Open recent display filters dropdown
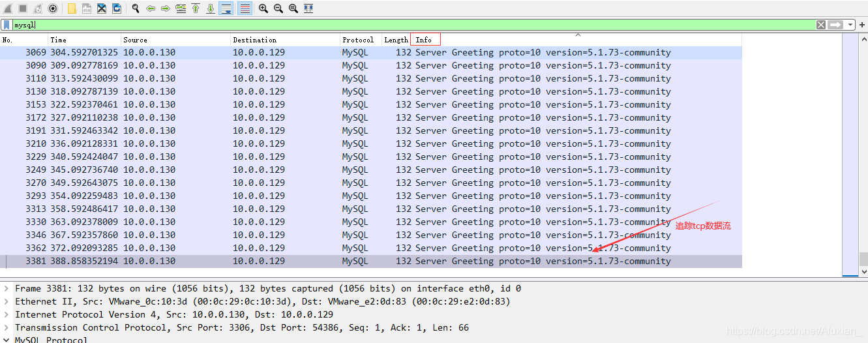The image size is (868, 343). click(x=850, y=25)
